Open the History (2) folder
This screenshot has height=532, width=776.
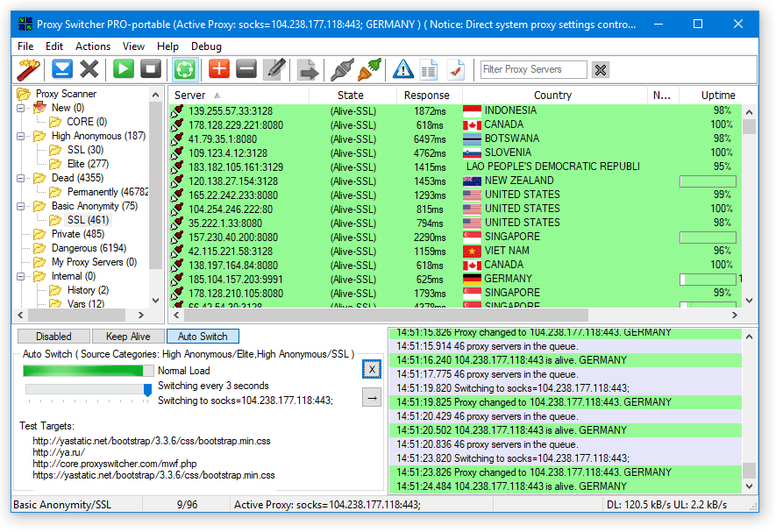[88, 290]
